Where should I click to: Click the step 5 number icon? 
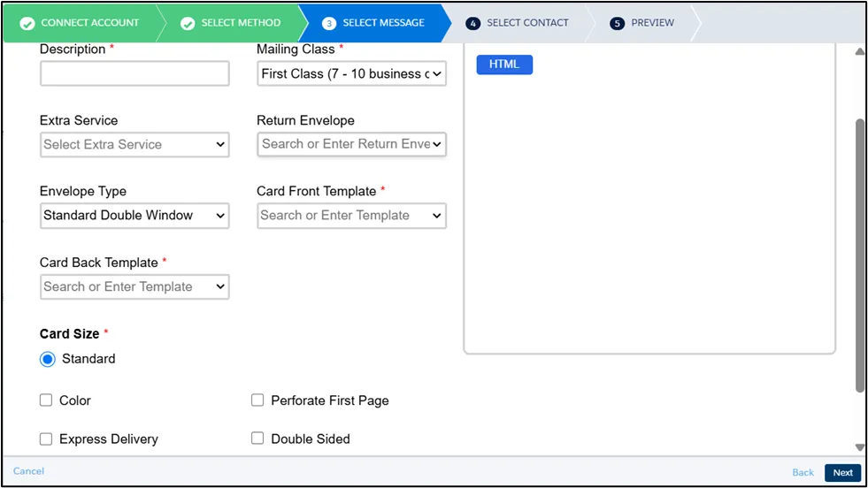[617, 23]
